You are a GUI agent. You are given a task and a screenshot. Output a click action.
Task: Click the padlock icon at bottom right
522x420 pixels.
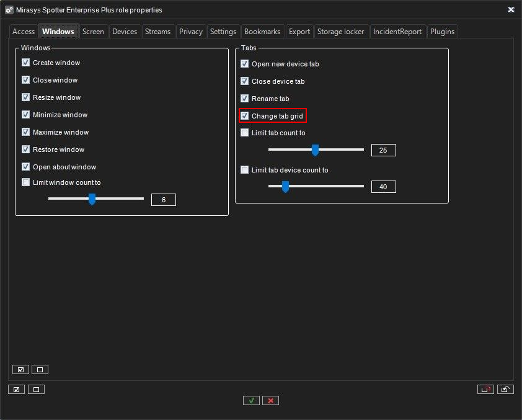tap(505, 390)
